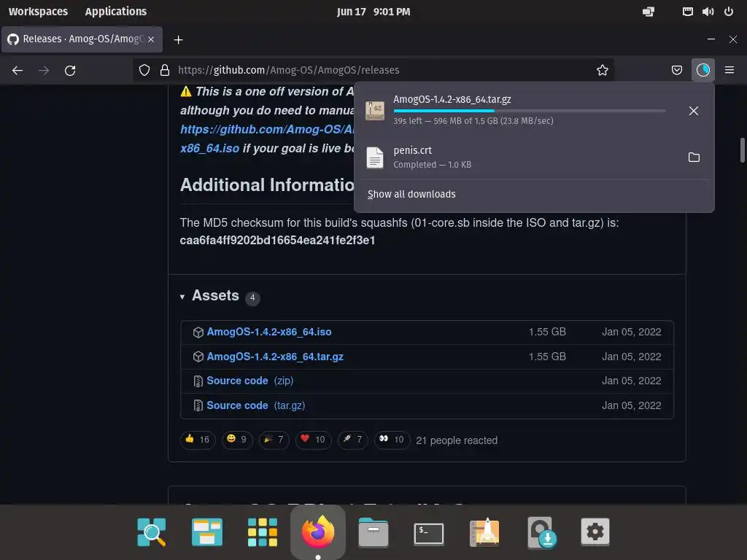Image resolution: width=747 pixels, height=560 pixels.
Task: Click the '21 people reacted' text
Action: (x=457, y=440)
